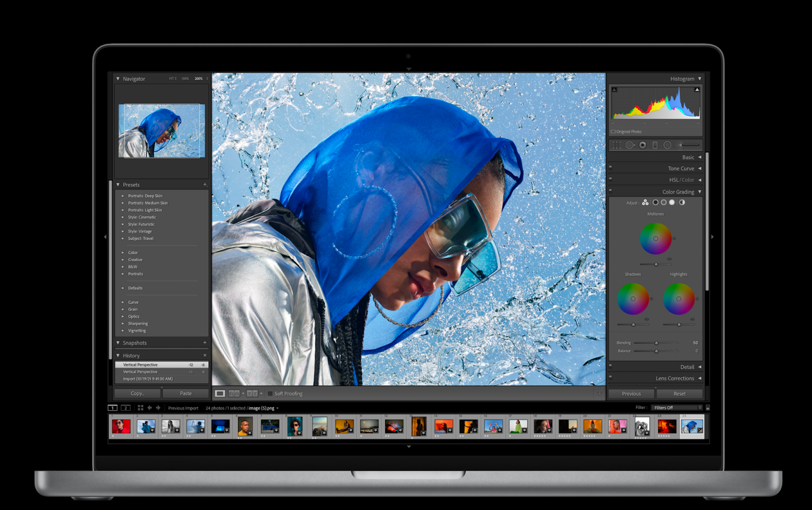The image size is (812, 510).
Task: Select the Graduated Filter tool
Action: [655, 145]
